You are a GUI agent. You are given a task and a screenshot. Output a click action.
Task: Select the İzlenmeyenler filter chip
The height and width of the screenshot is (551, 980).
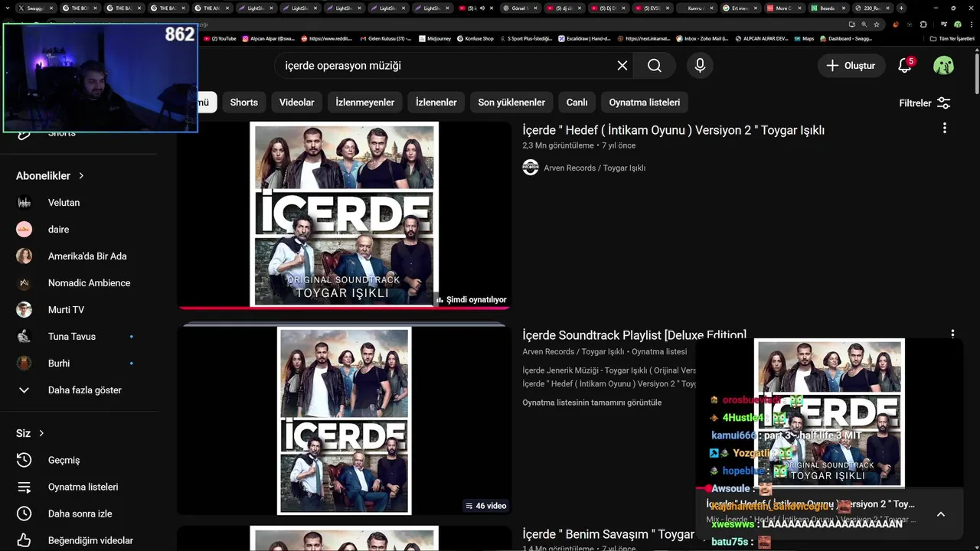click(x=365, y=103)
